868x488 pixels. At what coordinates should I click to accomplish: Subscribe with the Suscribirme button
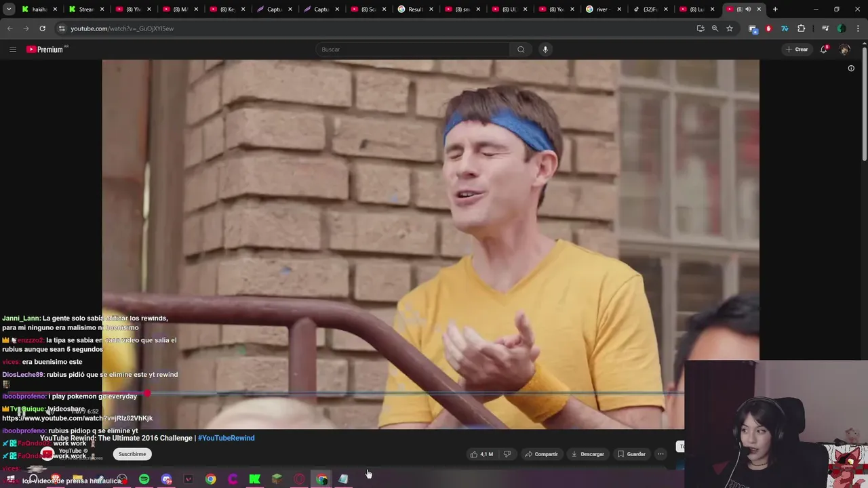[132, 454]
